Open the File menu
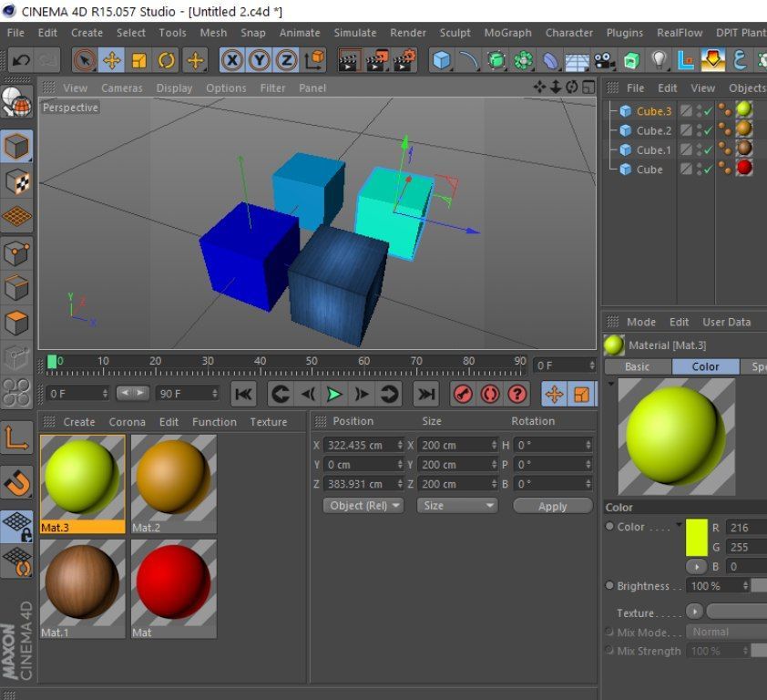 15,33
